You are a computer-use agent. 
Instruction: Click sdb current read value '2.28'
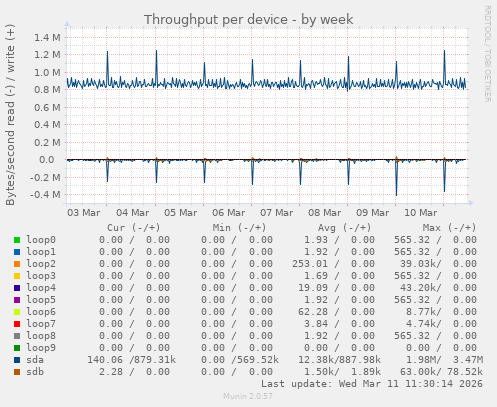tap(111, 372)
